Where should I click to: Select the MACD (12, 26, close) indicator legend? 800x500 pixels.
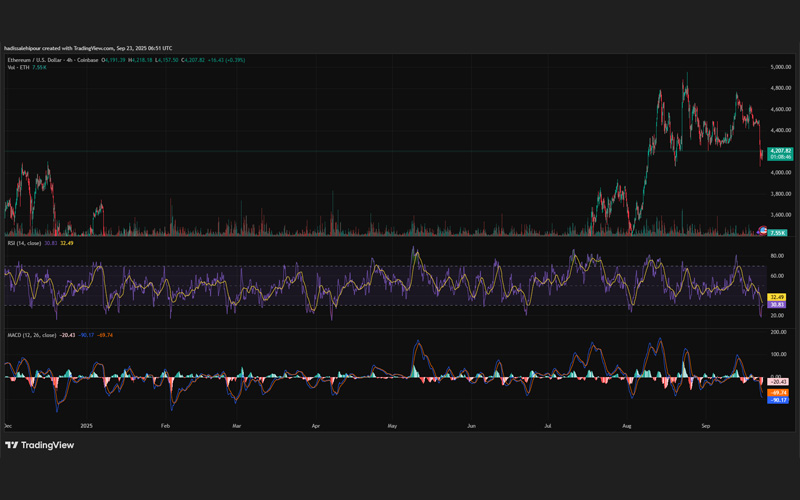point(32,335)
